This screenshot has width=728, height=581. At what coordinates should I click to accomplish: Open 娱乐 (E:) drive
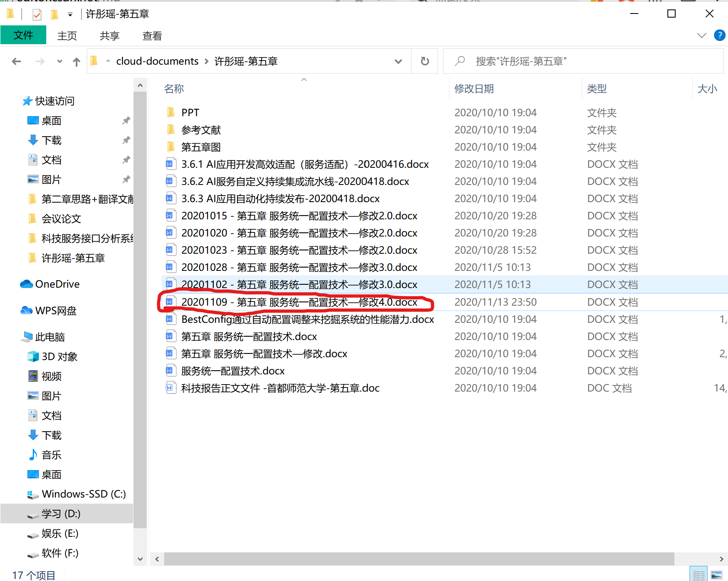(x=60, y=533)
